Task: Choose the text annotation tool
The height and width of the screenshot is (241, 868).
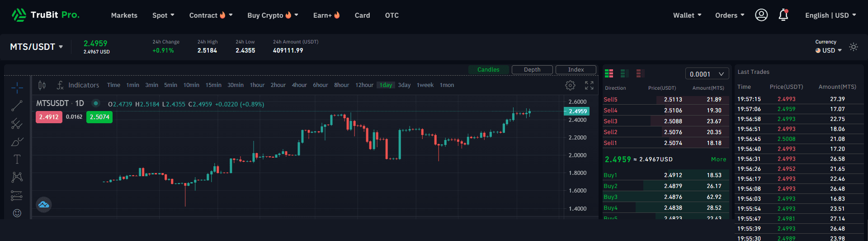Action: pos(17,159)
